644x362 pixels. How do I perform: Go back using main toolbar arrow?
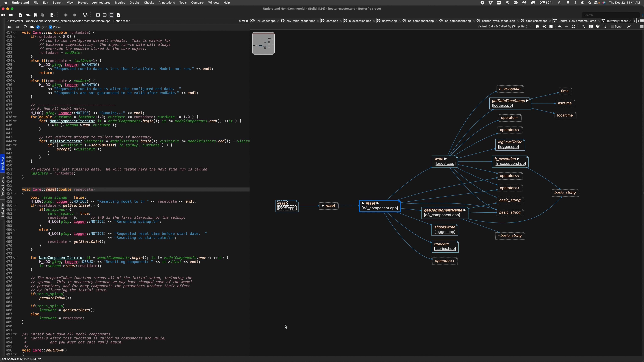[66, 15]
